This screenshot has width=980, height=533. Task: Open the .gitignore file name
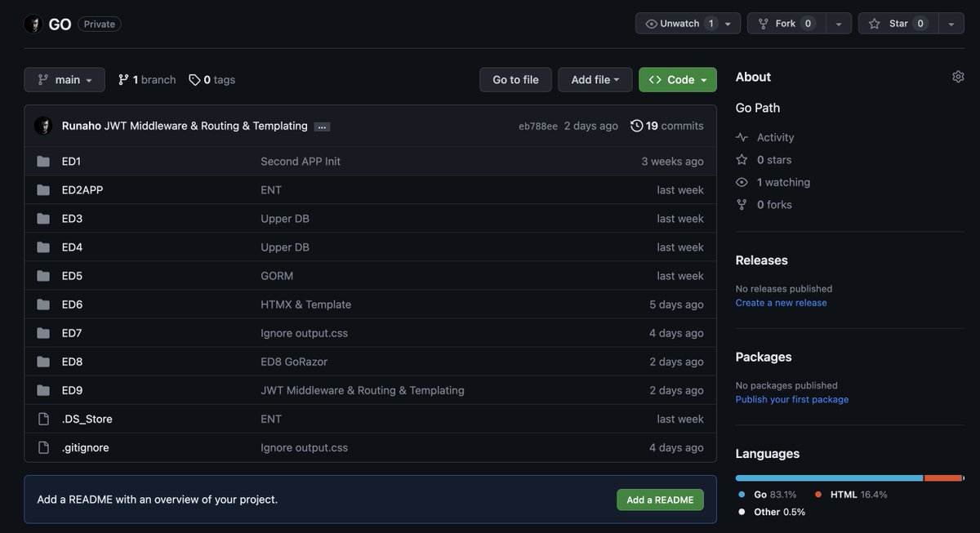[x=86, y=447]
